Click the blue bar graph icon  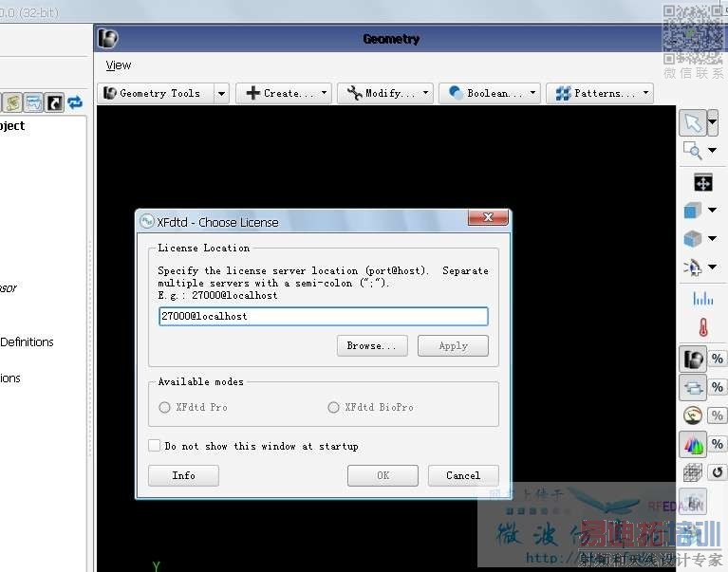(703, 298)
